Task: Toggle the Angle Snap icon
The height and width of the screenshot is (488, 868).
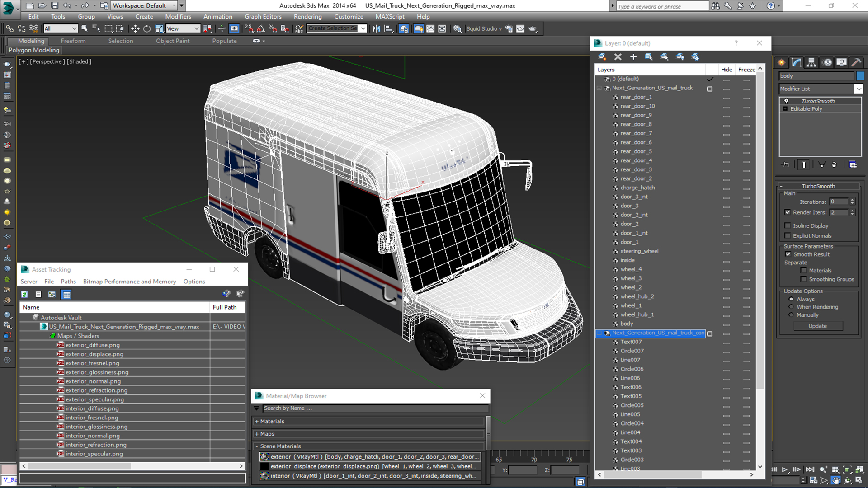Action: pos(261,28)
